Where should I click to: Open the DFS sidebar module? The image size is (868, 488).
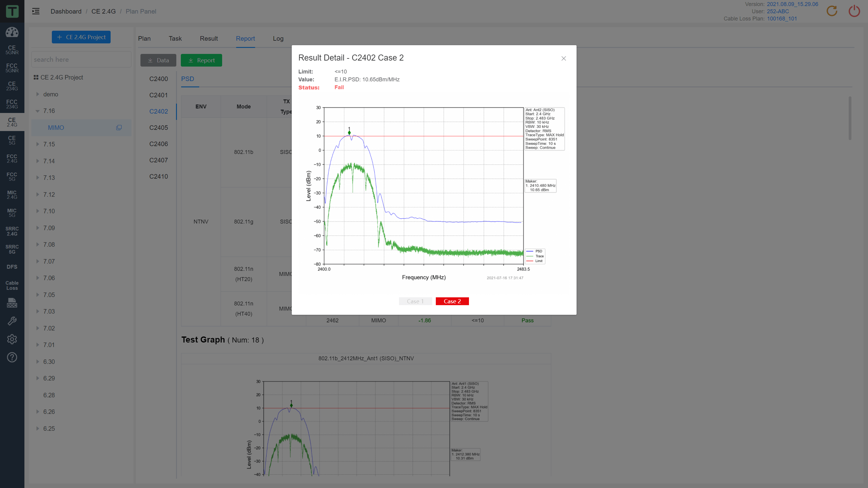click(12, 267)
